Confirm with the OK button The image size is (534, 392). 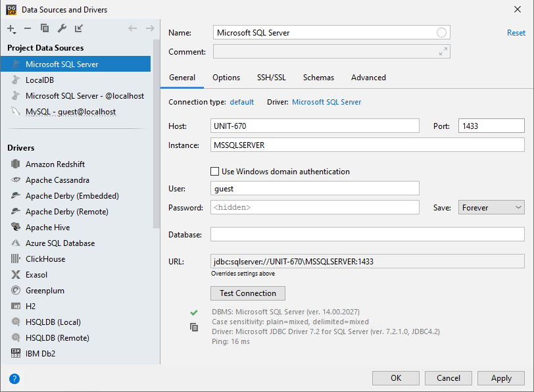[396, 378]
